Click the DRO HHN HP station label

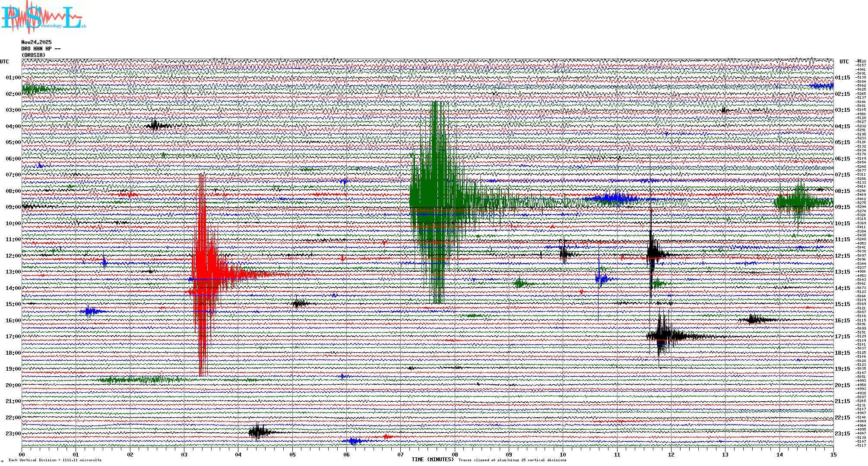(x=41, y=49)
